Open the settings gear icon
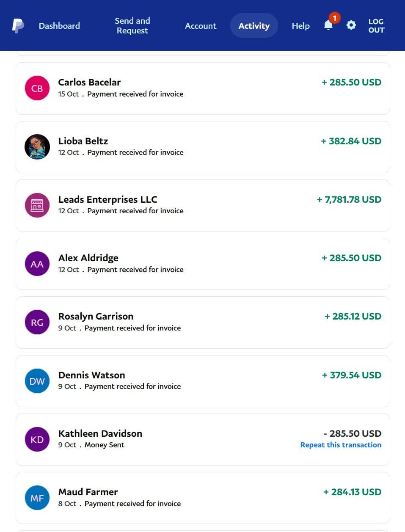Image resolution: width=405 pixels, height=532 pixels. tap(351, 25)
